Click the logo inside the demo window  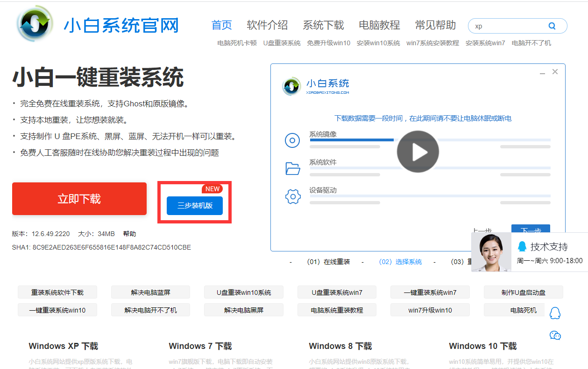[291, 86]
